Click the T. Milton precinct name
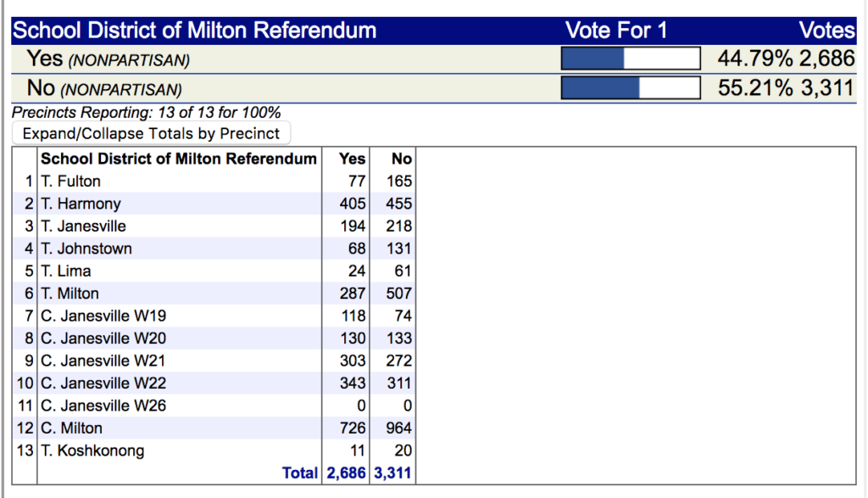The image size is (868, 498). 70,294
